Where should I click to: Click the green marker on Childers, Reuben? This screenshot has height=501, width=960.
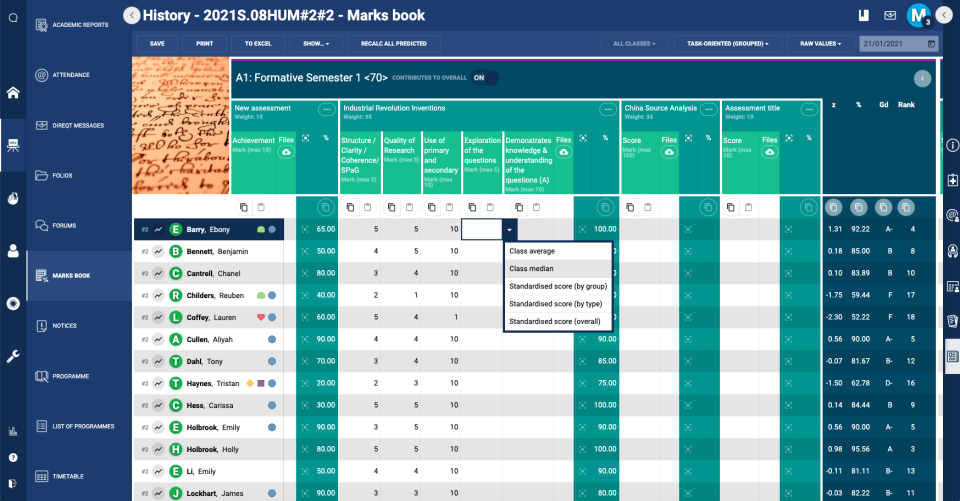(x=261, y=295)
